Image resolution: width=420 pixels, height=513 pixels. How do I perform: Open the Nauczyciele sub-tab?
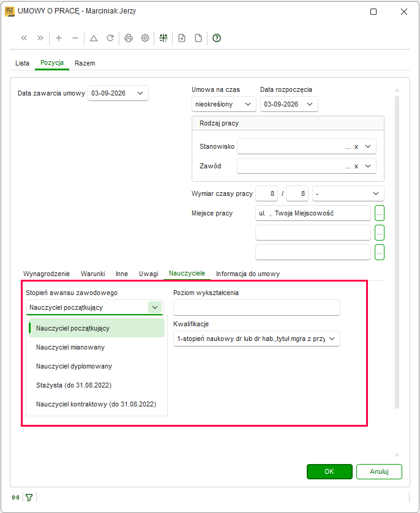(187, 273)
